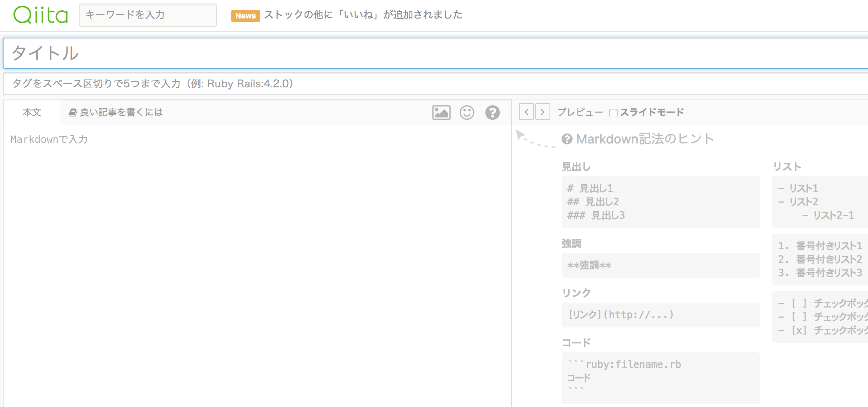Focus the keyword search field
This screenshot has height=407, width=868.
148,15
